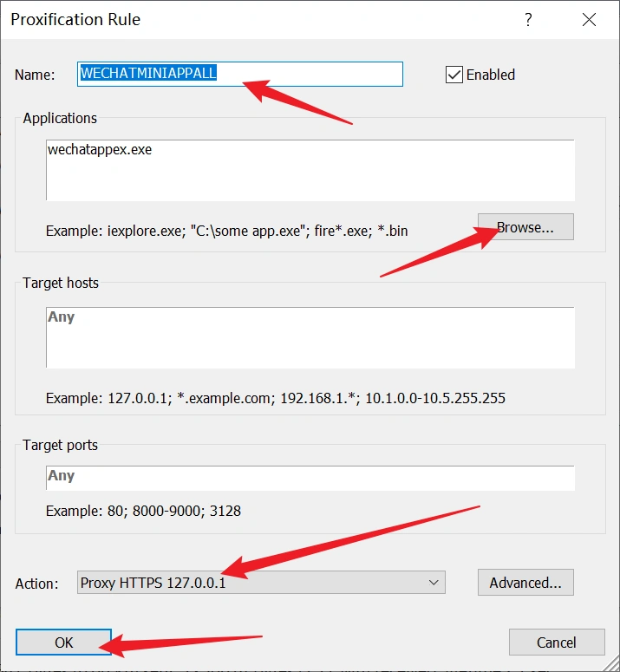Image resolution: width=620 pixels, height=672 pixels.
Task: Click the Target hosts text box
Action: pyautogui.click(x=310, y=337)
